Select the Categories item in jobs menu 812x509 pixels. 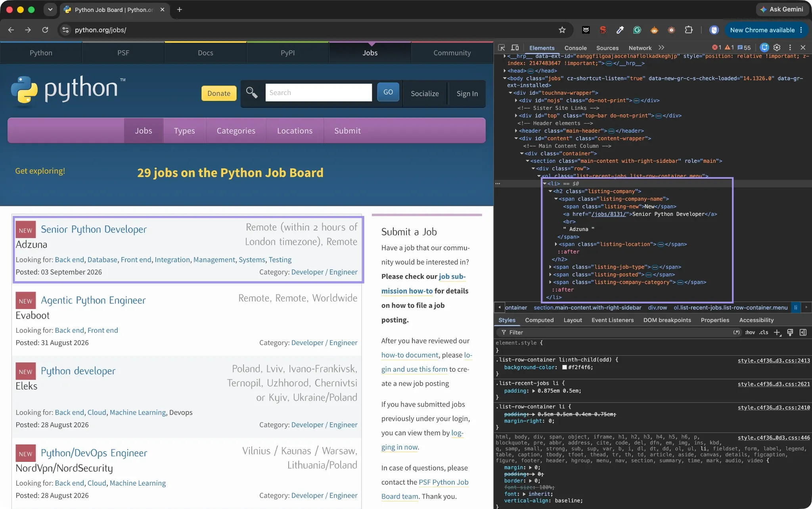click(x=236, y=131)
